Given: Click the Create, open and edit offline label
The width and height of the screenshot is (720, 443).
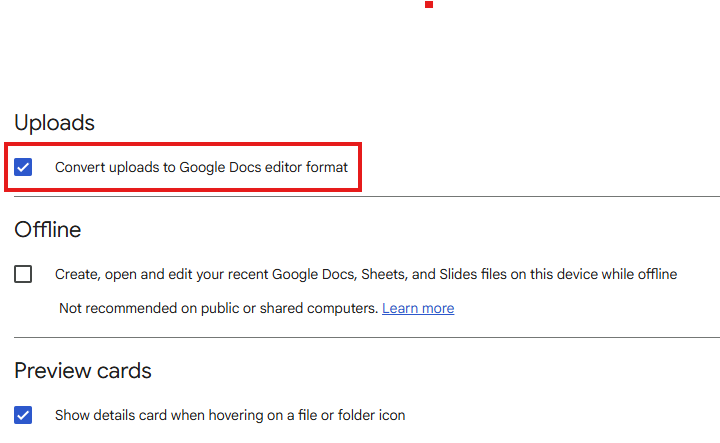Looking at the screenshot, I should click(x=366, y=274).
